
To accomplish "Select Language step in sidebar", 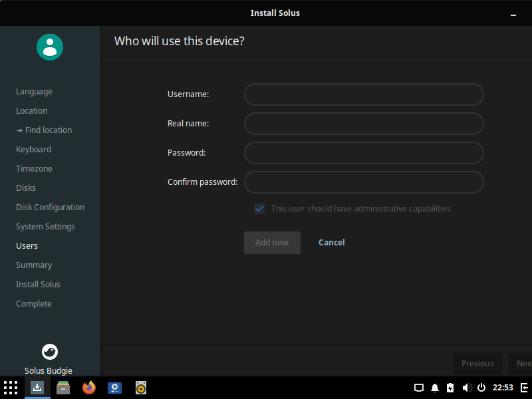I will point(34,92).
